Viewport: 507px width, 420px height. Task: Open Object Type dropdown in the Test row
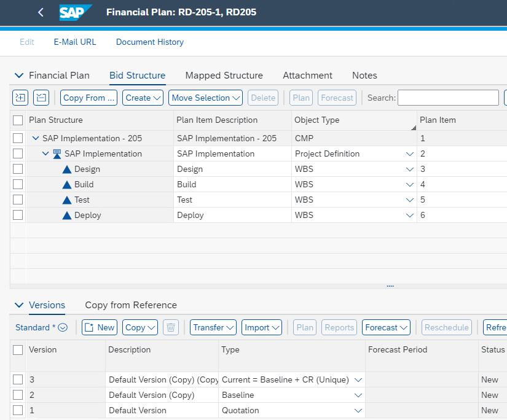pos(410,200)
